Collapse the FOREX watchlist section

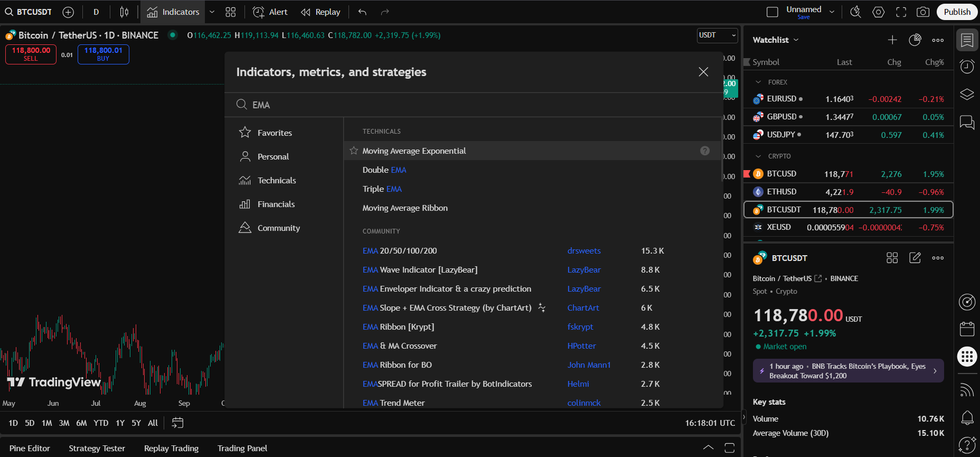point(759,82)
